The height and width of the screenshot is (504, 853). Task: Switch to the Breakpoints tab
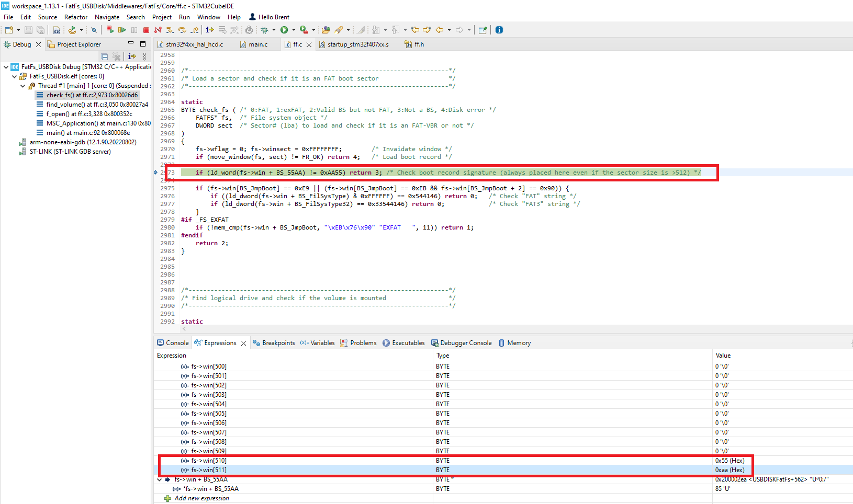(278, 343)
